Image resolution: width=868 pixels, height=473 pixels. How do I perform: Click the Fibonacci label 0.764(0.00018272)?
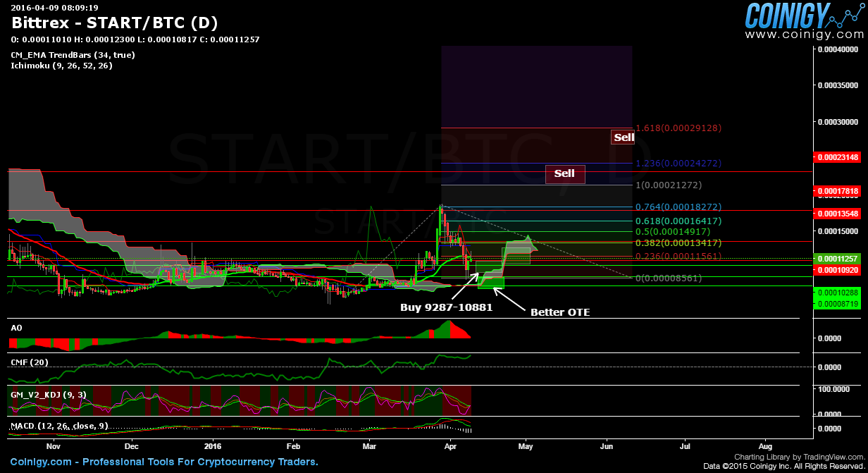[678, 207]
